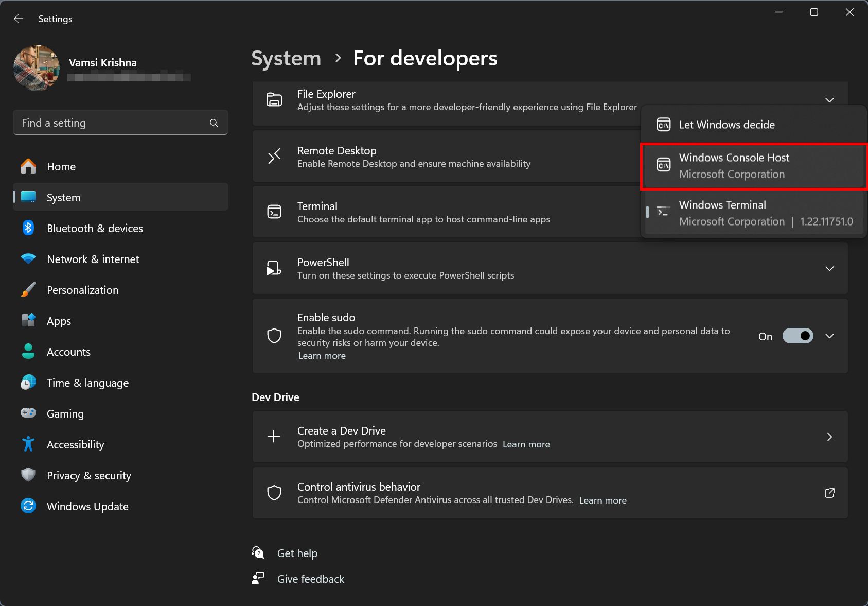Screen dimensions: 868x606
Task: Click the On label beside sudo toggle
Action: click(x=765, y=336)
